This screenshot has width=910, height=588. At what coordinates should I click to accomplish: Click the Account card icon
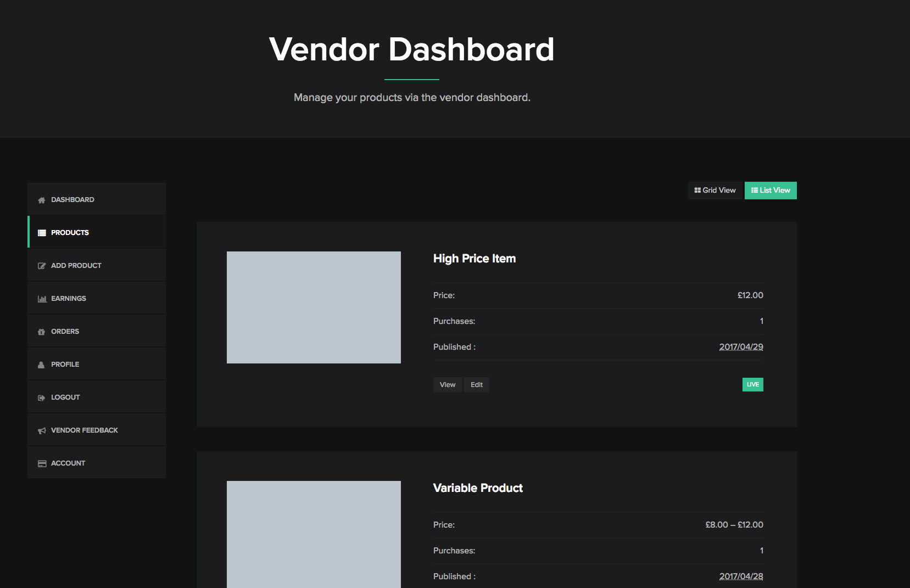(42, 463)
